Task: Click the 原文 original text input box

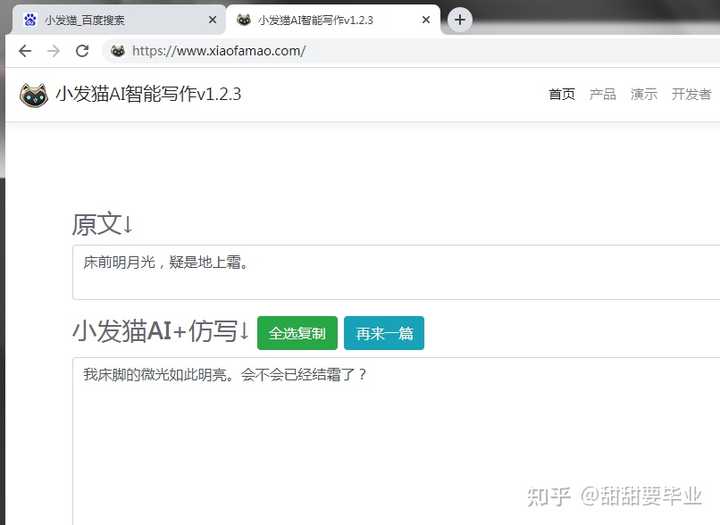Action: tap(396, 272)
